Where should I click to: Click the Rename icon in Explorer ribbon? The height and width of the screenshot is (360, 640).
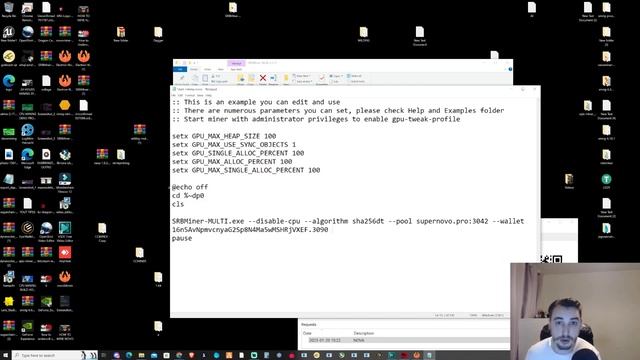[x=273, y=78]
